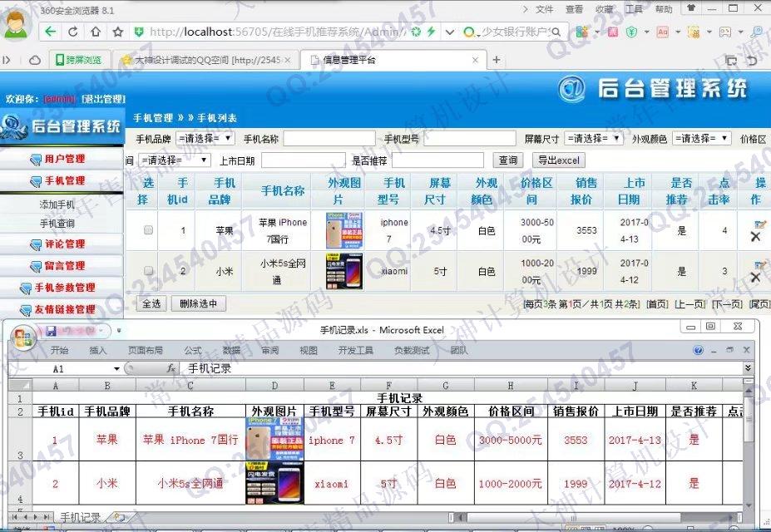Click the green security shield in address bar

(x=139, y=32)
